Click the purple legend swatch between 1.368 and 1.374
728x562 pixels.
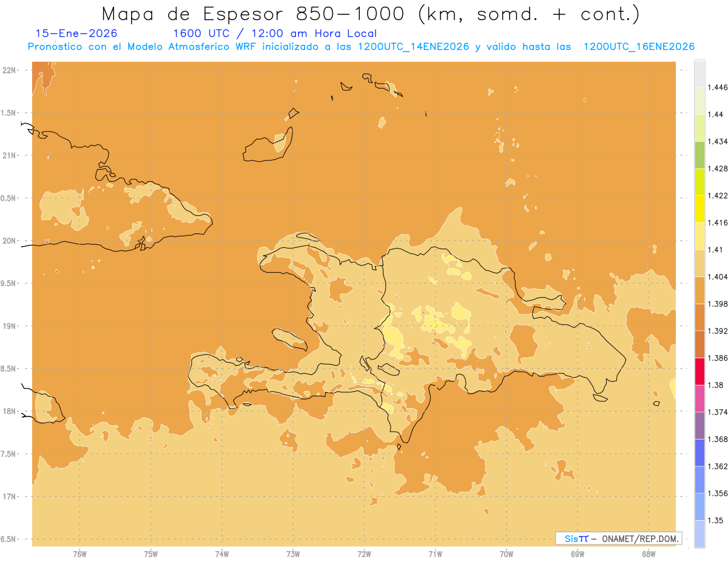(x=699, y=426)
